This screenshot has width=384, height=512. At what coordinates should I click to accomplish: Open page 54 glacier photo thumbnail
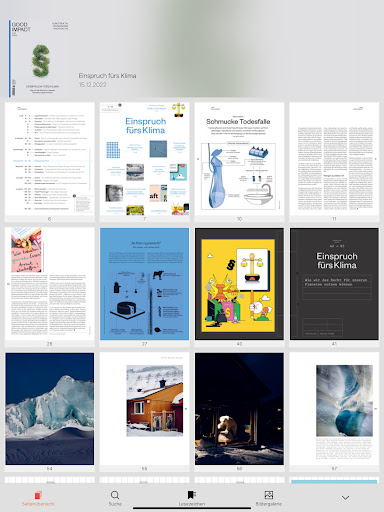point(50,409)
